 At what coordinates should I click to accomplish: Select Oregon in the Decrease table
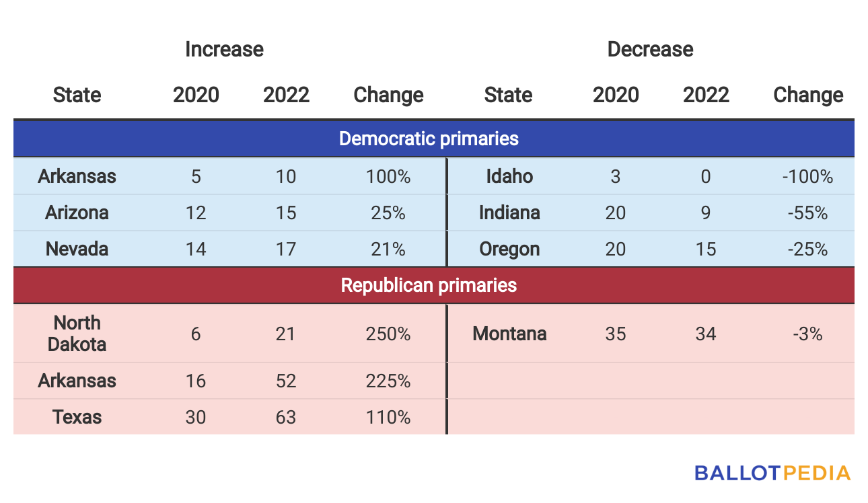point(509,249)
